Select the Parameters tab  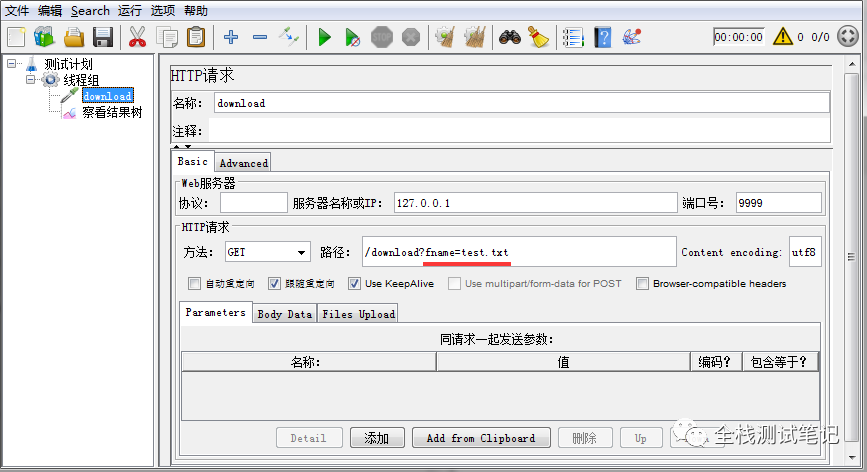(216, 312)
